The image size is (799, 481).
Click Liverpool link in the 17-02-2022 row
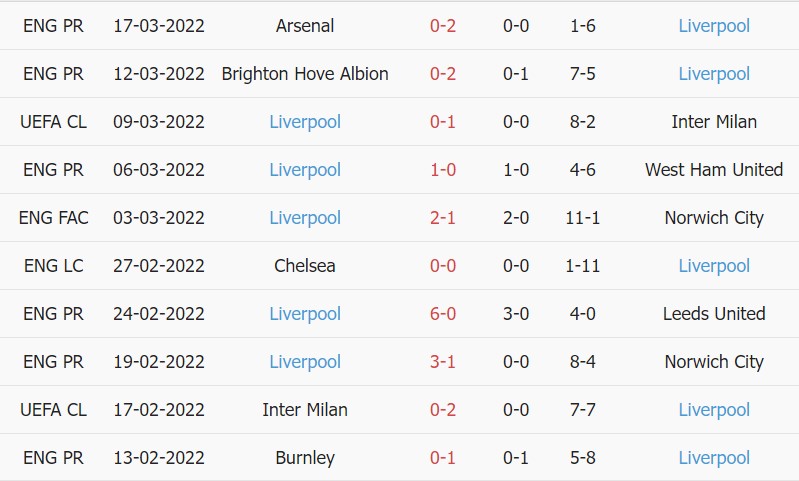713,410
